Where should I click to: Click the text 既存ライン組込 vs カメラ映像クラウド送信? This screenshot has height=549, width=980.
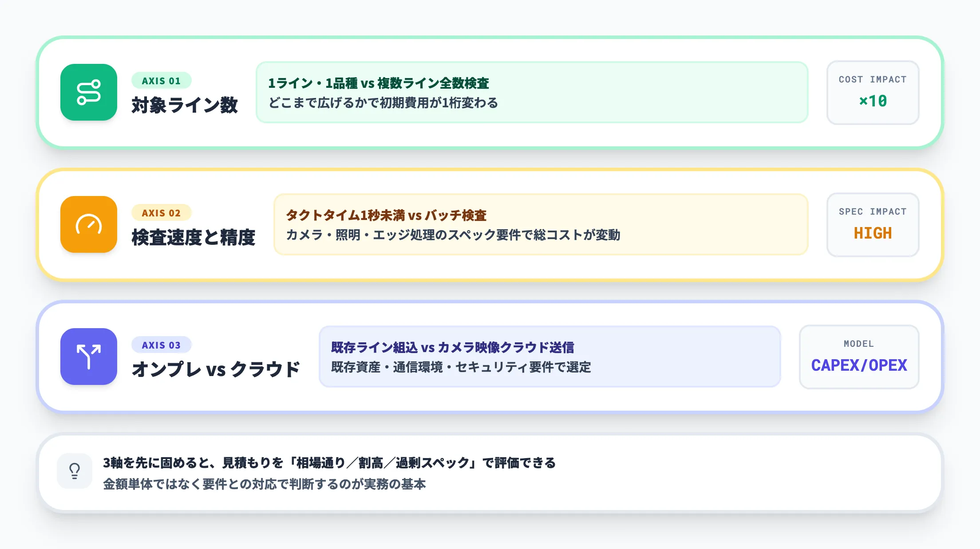453,347
